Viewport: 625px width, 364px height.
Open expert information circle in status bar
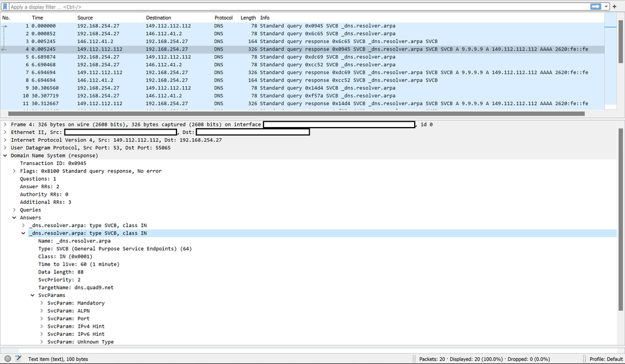coord(8,359)
